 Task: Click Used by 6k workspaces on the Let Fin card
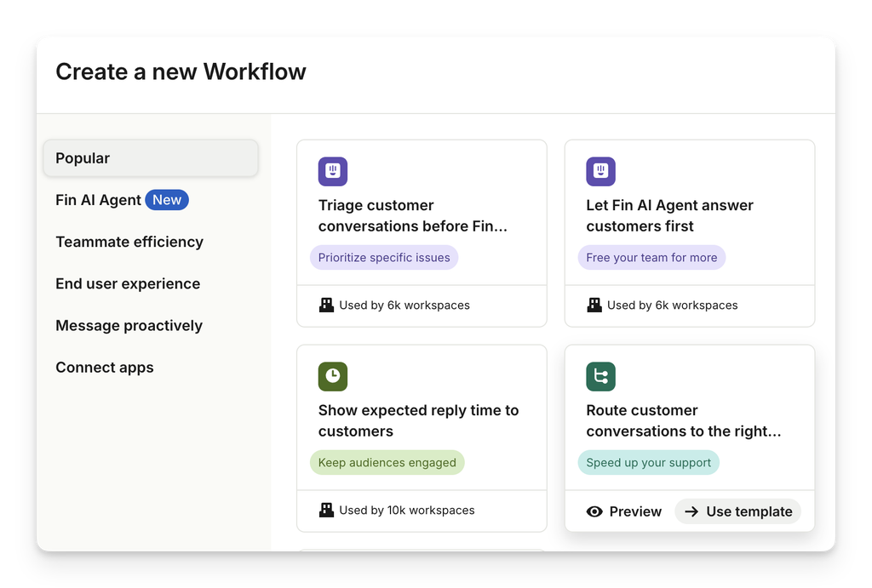tap(673, 305)
